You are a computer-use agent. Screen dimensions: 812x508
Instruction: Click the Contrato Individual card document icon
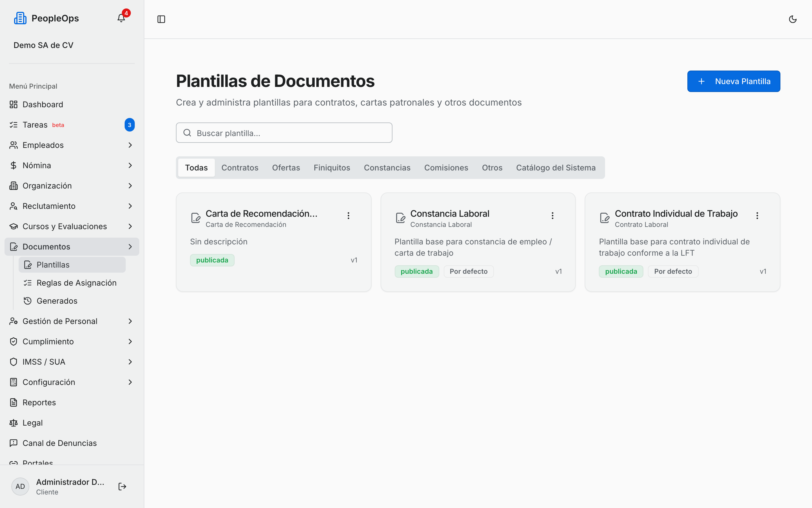(605, 218)
